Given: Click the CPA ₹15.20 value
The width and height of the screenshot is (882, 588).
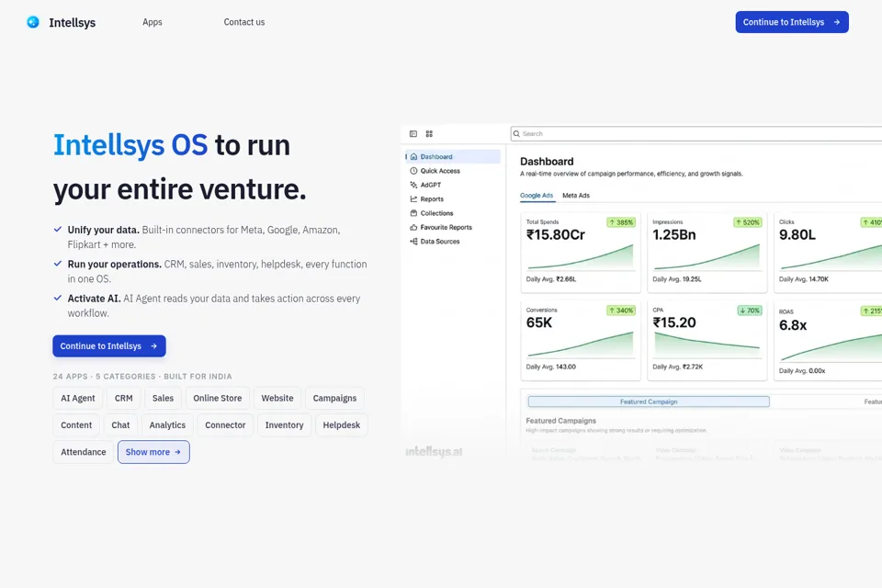Looking at the screenshot, I should (674, 322).
